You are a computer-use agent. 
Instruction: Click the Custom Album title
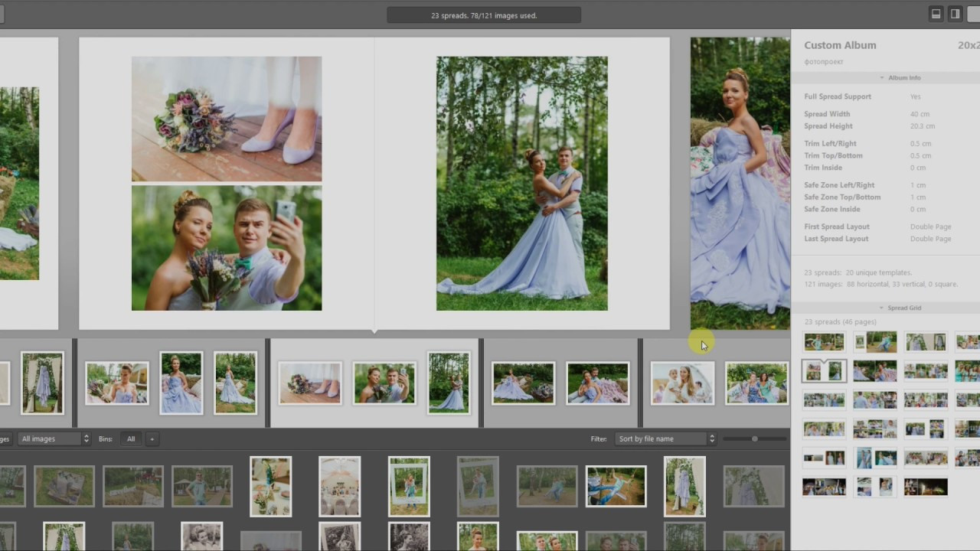840,45
